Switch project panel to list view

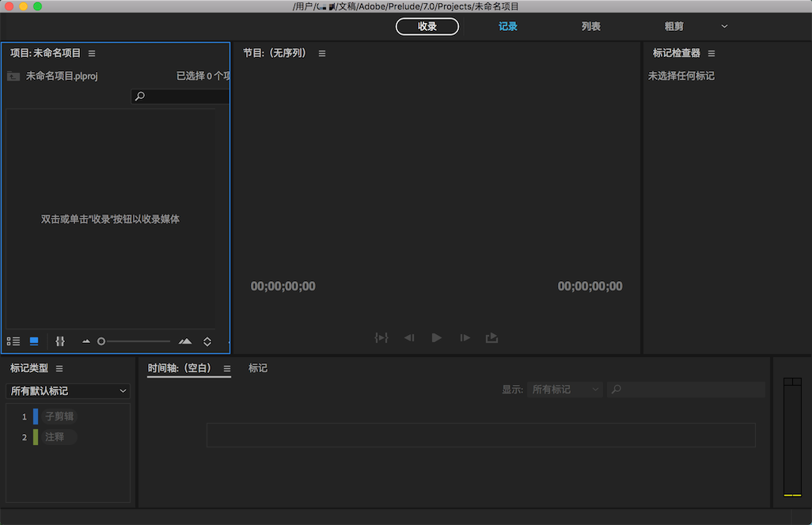point(13,341)
